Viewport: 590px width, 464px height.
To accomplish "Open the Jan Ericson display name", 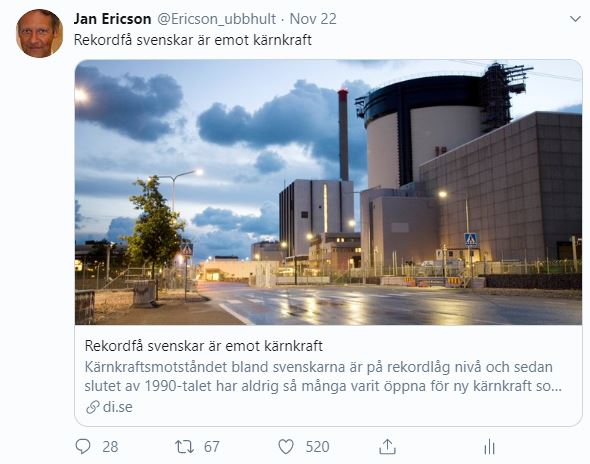I will (112, 19).
